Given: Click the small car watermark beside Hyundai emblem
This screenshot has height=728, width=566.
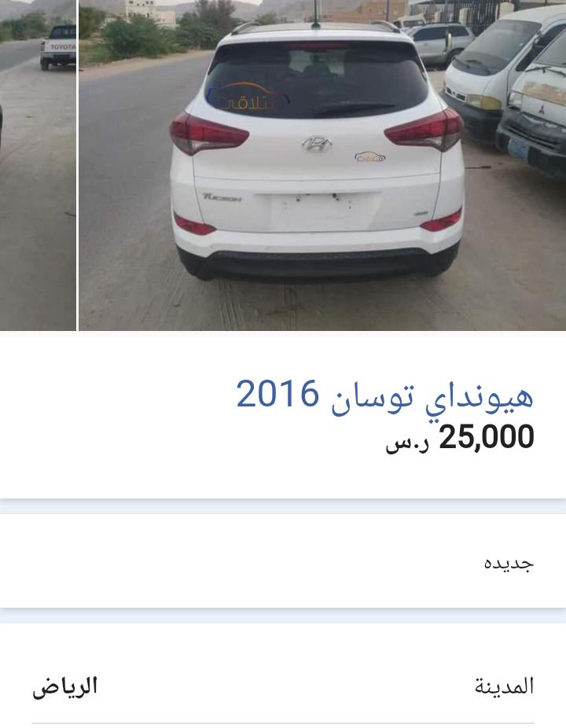Looking at the screenshot, I should (369, 157).
